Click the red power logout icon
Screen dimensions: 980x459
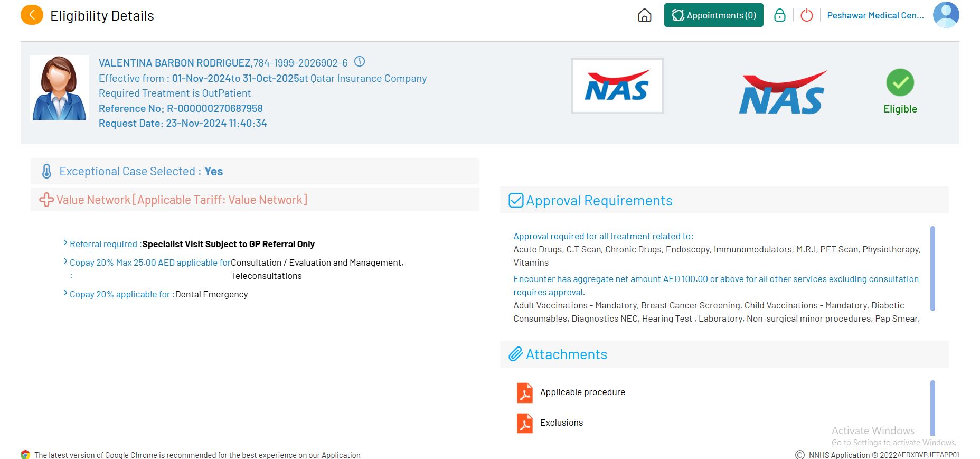[806, 15]
